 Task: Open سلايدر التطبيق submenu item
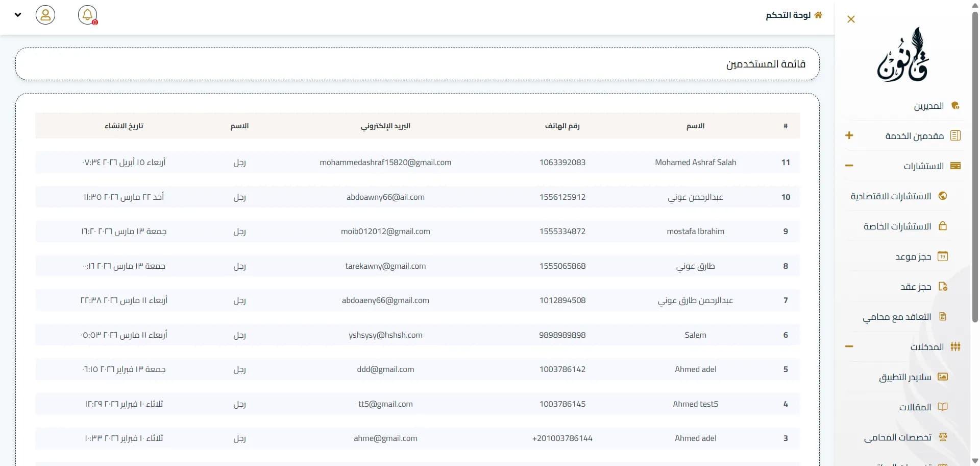point(905,377)
